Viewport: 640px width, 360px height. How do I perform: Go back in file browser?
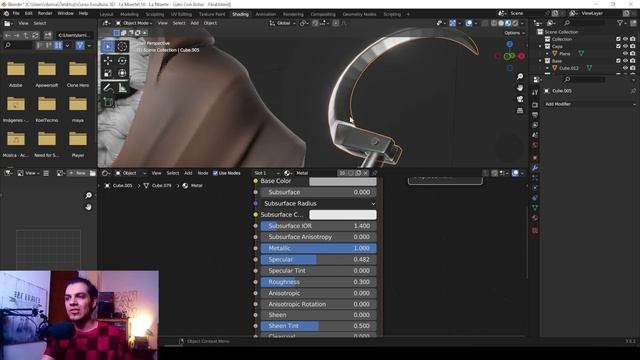pos(8,36)
